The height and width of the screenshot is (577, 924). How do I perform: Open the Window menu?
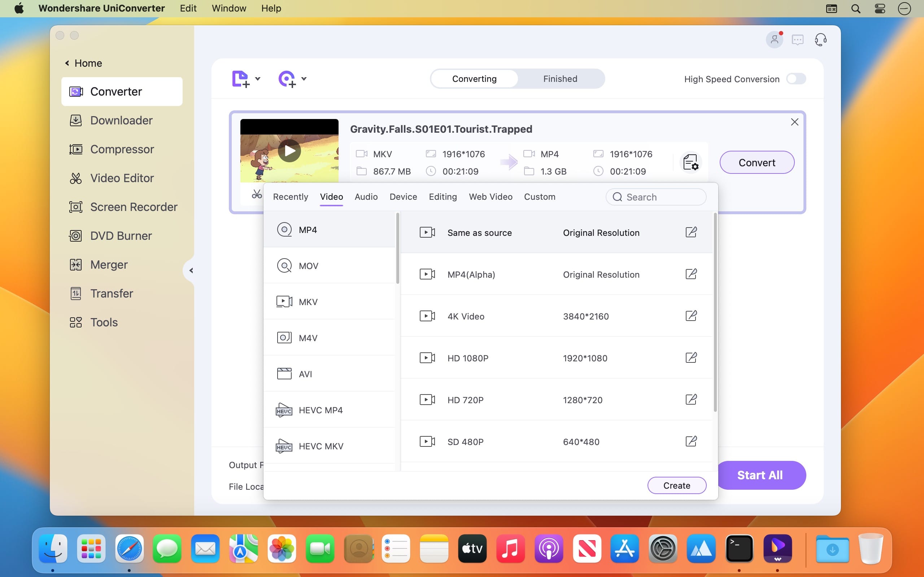[228, 8]
